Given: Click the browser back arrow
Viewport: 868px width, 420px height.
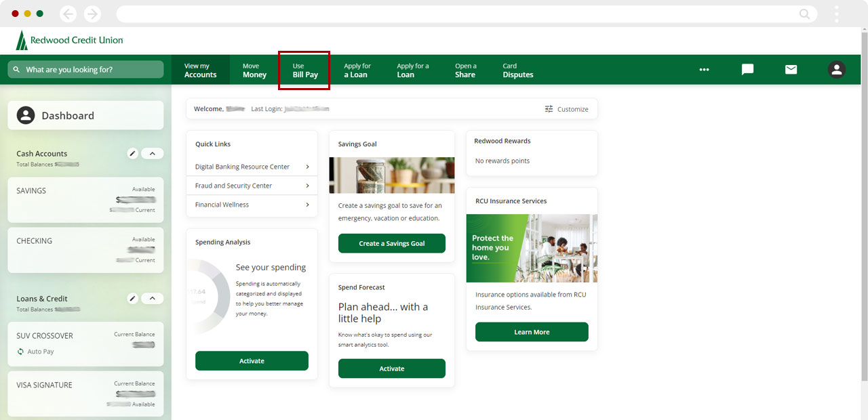Looking at the screenshot, I should pos(68,14).
